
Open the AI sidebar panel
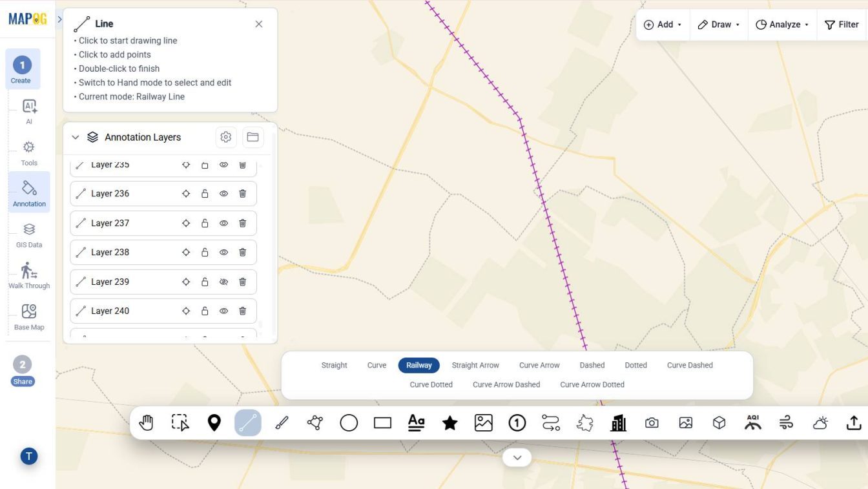coord(29,111)
